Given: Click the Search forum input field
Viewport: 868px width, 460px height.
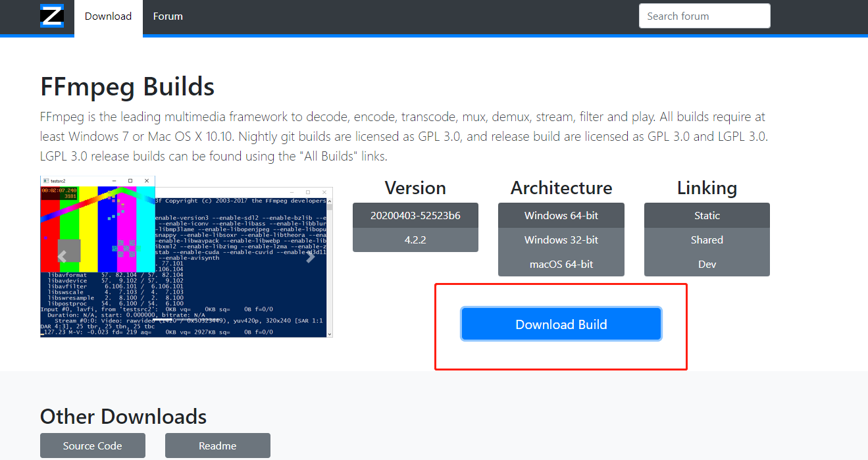Looking at the screenshot, I should [704, 16].
